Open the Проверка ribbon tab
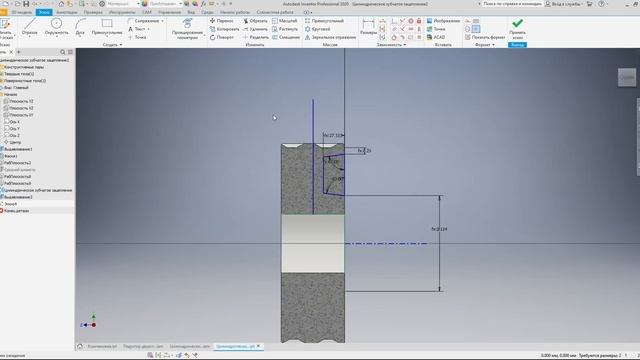The image size is (640, 360). (x=93, y=12)
